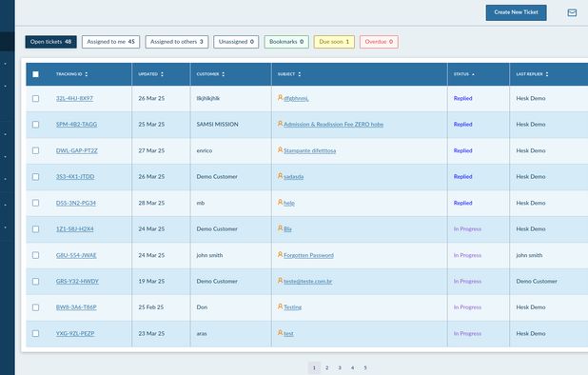
Task: Tick checkbox for john smith ticket
Action: (x=35, y=255)
